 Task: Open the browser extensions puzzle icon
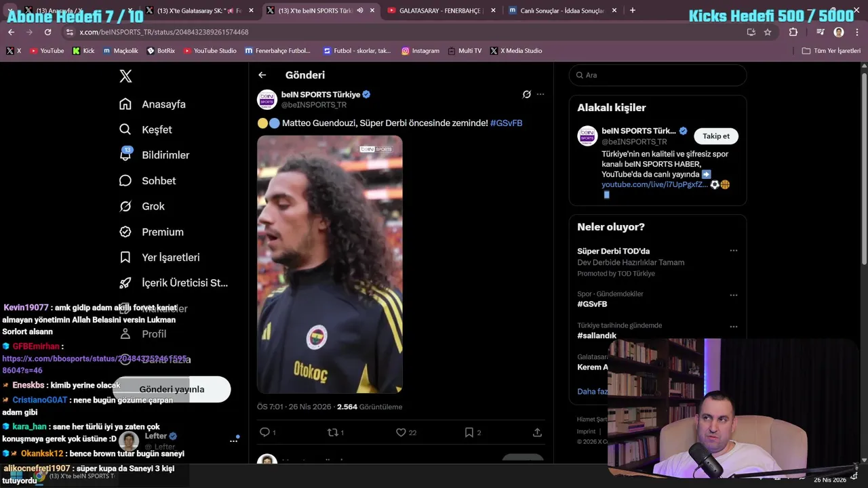pos(793,32)
